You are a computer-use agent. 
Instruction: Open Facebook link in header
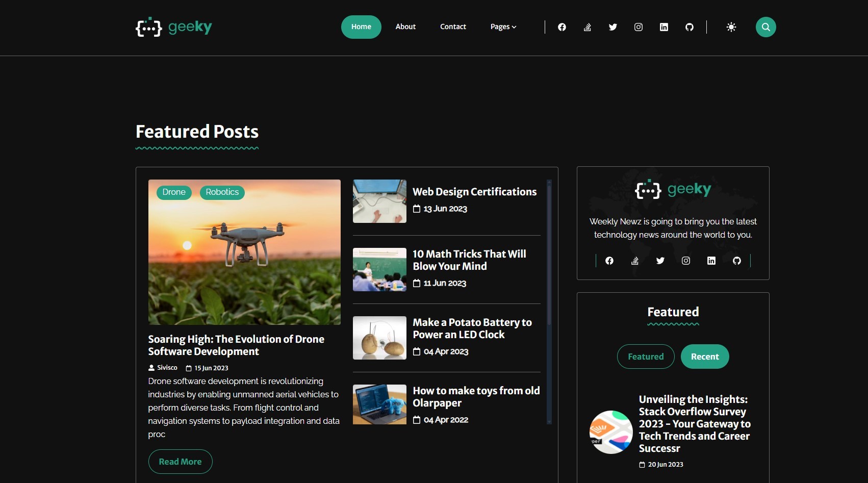(x=561, y=27)
